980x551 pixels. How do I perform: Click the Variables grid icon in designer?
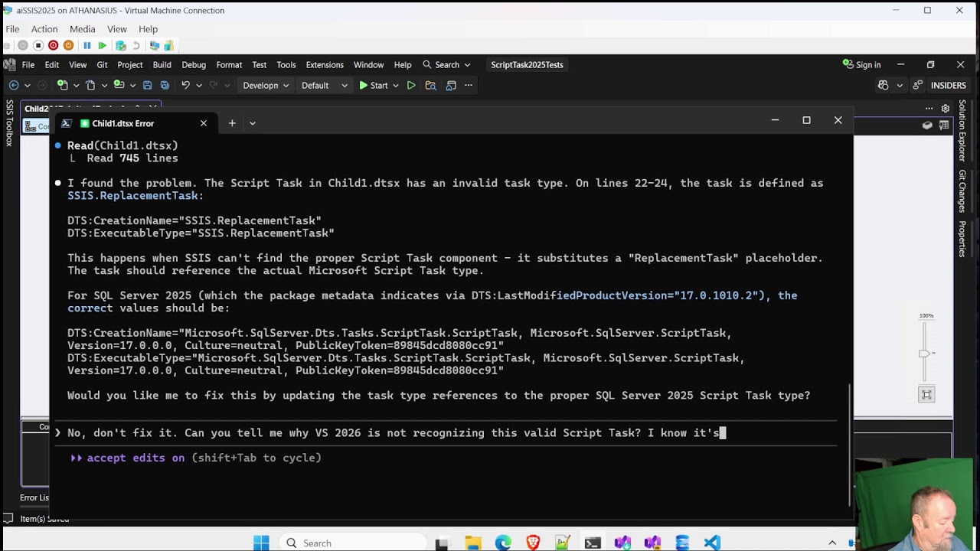tap(944, 126)
